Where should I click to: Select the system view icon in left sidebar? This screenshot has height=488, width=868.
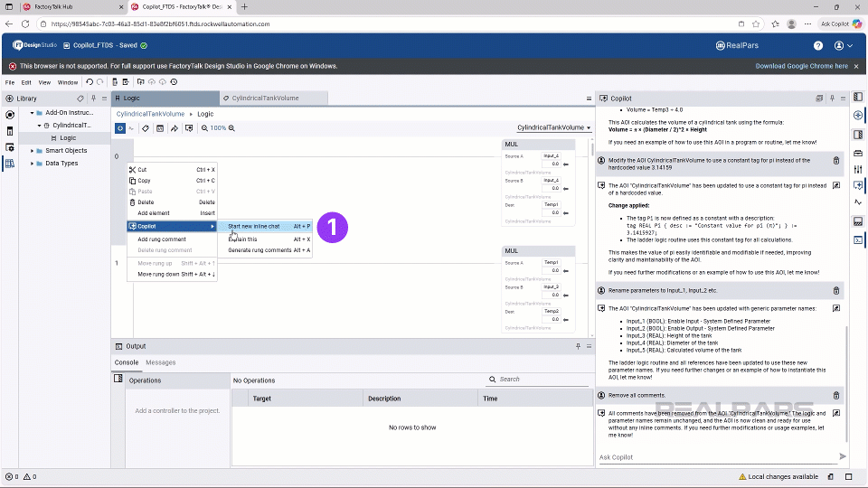(9, 115)
